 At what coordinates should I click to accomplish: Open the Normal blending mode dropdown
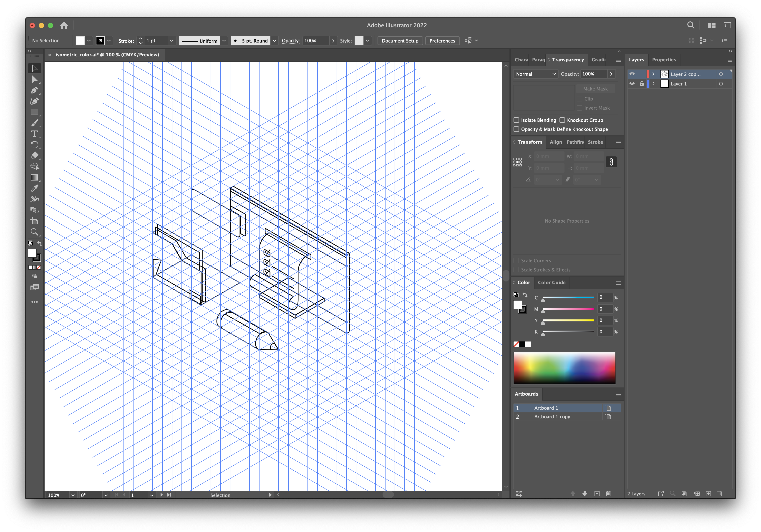[x=535, y=74]
